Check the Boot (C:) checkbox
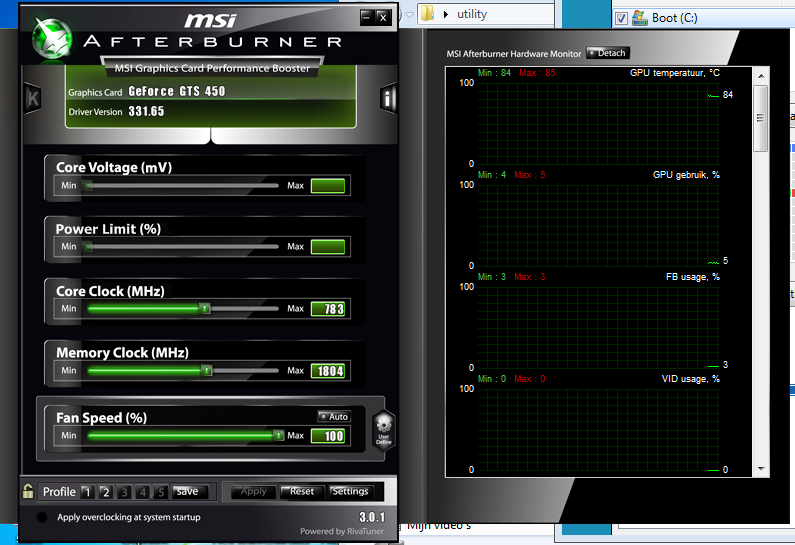795x545 pixels. (621, 19)
